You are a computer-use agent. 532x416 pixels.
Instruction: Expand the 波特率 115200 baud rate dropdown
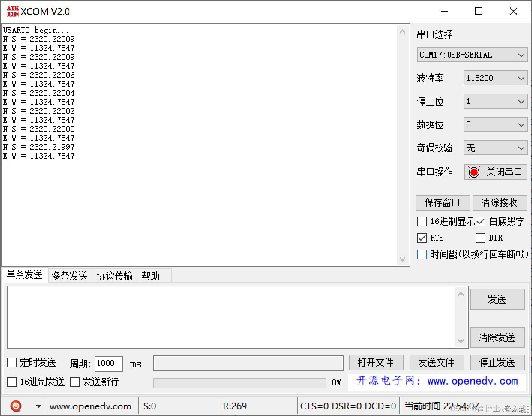click(x=496, y=78)
